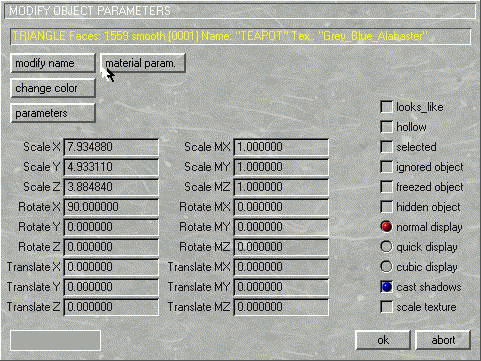Click the Translate MX input field
Viewport: 481px width, 361px height.
(281, 267)
